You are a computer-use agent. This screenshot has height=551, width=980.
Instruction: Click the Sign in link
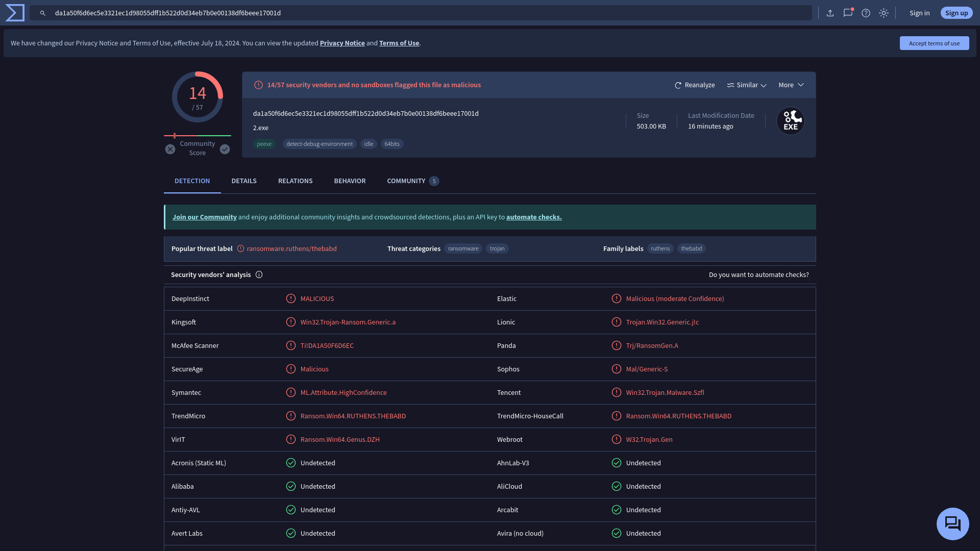[919, 13]
